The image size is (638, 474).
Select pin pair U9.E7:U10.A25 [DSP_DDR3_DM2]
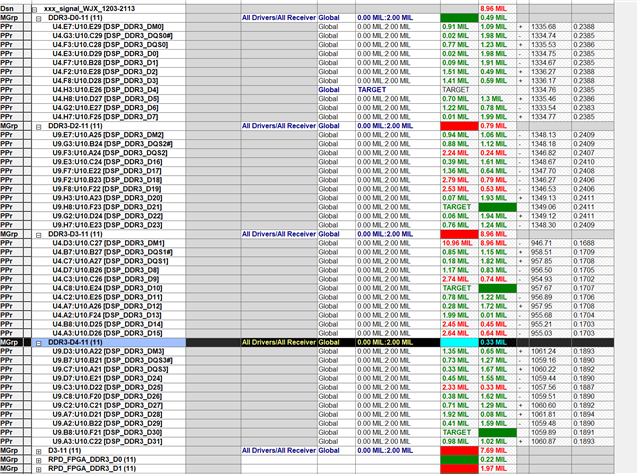108,135
